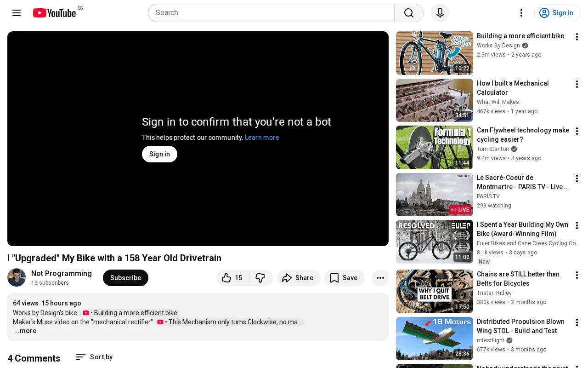Click the magnifier search button
The image size is (588, 368).
click(x=409, y=13)
